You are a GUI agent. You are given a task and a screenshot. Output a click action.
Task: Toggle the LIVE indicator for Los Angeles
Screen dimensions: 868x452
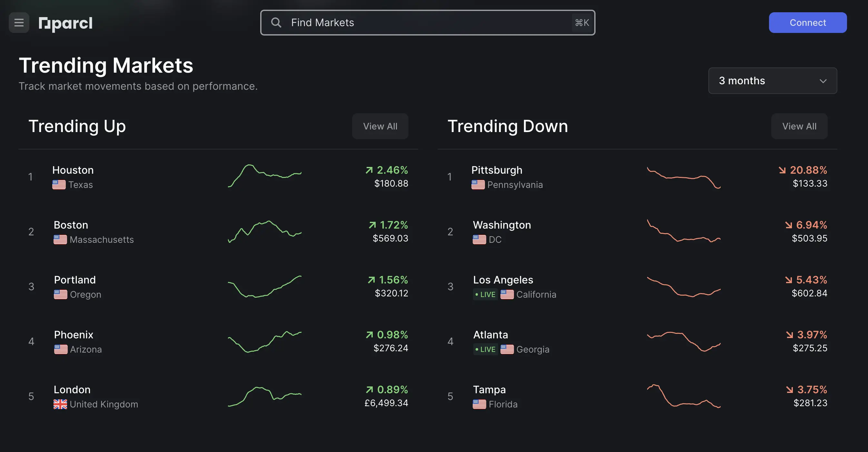coord(485,294)
